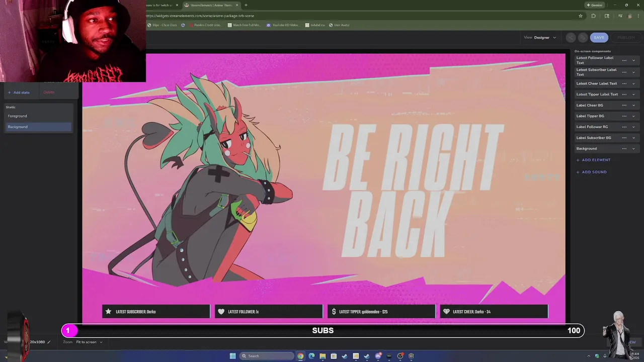
Task: Open three-dot menu for Label Cheer BG
Action: click(x=624, y=105)
